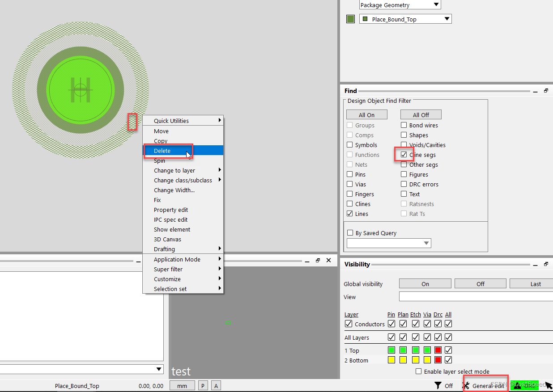This screenshot has width=553, height=392.
Task: Undock the world view panel
Action: tap(318, 260)
